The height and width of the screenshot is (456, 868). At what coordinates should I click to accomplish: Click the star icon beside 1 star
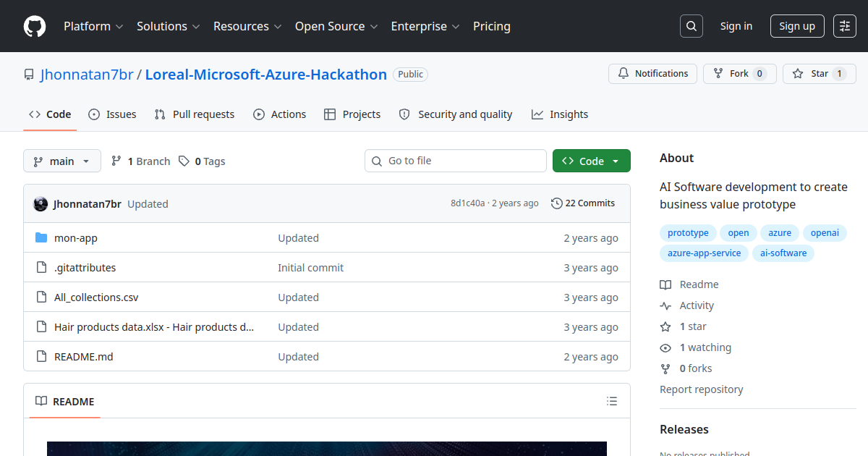665,326
